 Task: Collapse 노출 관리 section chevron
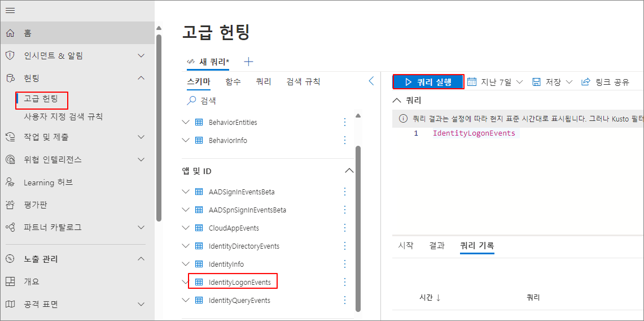(x=141, y=259)
